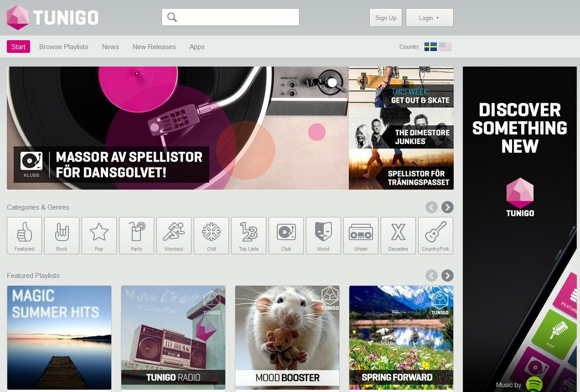Image resolution: width=580 pixels, height=392 pixels.
Task: Select the Rock hand-sign category
Action: pos(62,236)
